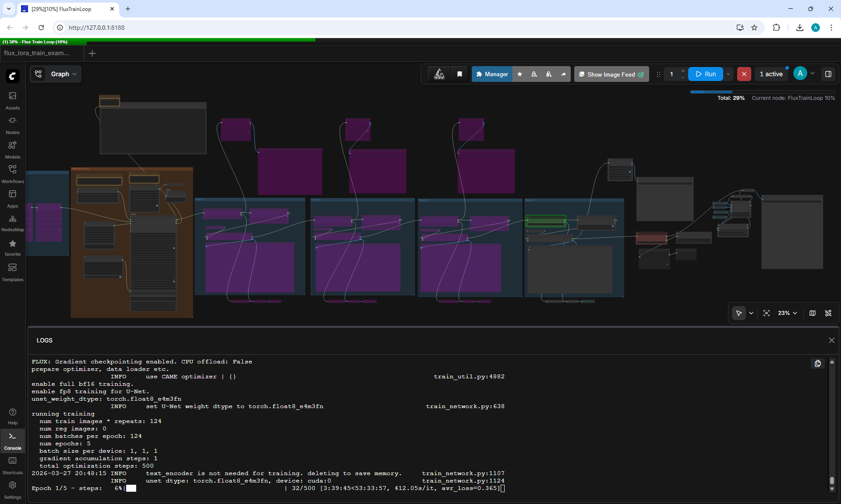Increment the batch count stepper
This screenshot has width=841, height=504.
coord(682,71)
